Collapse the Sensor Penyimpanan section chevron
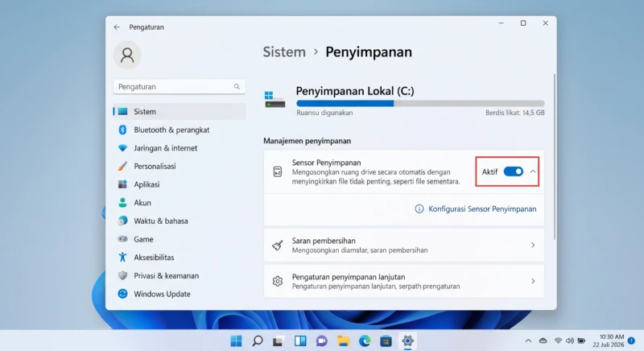The image size is (644, 351). (x=533, y=171)
